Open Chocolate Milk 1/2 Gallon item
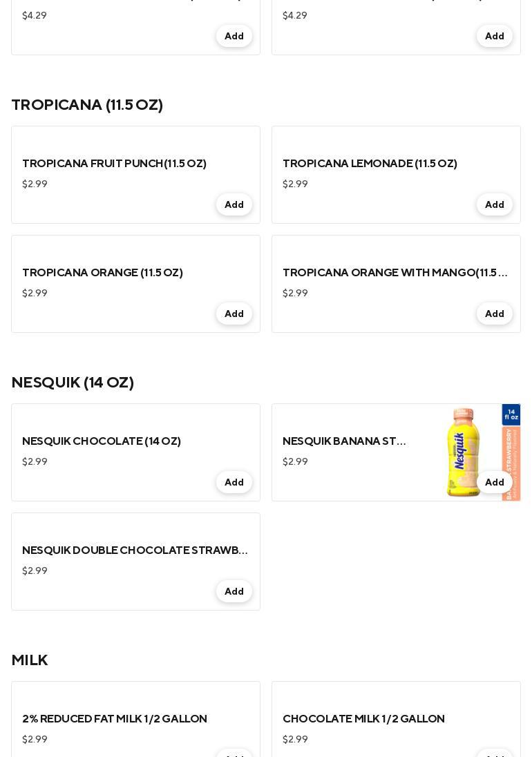The height and width of the screenshot is (757, 532). (x=363, y=719)
